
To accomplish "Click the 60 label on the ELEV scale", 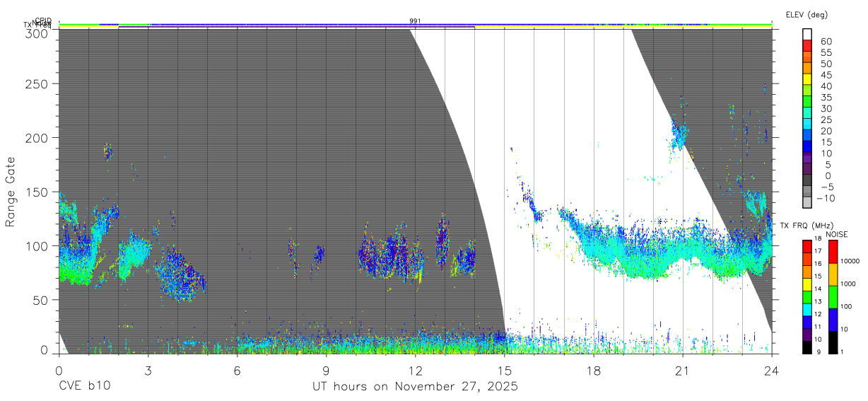I will (826, 42).
